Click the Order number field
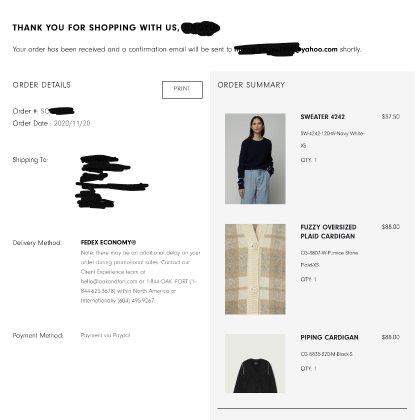This screenshot has height=420, width=420. tap(43, 111)
